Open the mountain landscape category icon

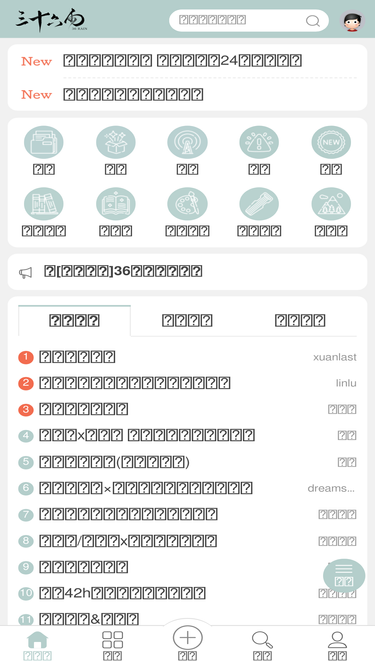[331, 204]
